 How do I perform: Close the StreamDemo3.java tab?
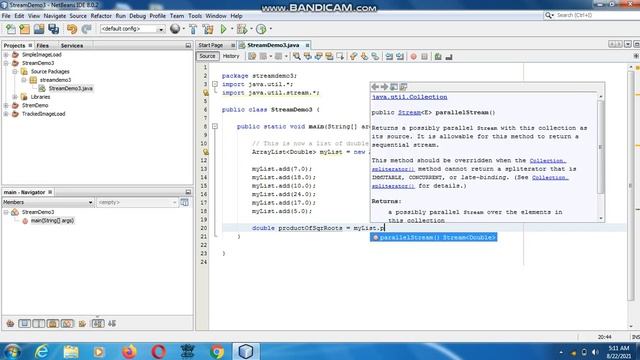tap(307, 45)
